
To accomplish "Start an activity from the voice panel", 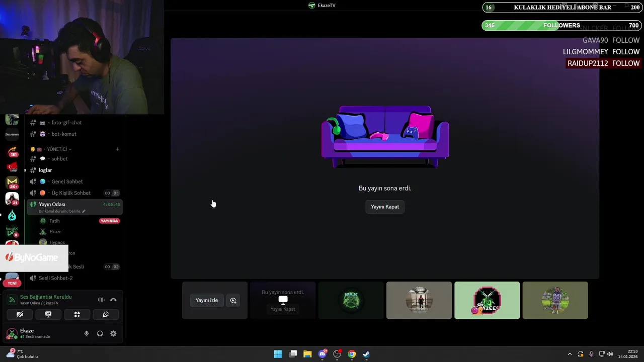I will click(x=77, y=314).
